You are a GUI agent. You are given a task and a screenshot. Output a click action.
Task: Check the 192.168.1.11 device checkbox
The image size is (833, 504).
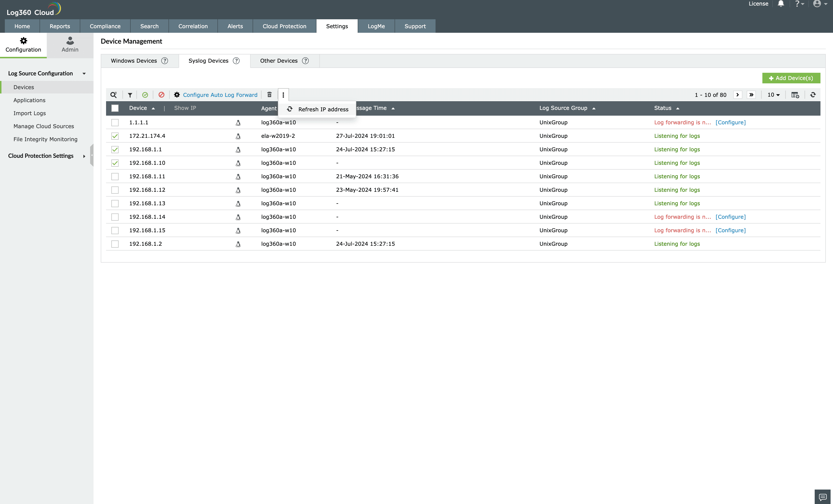tap(115, 176)
